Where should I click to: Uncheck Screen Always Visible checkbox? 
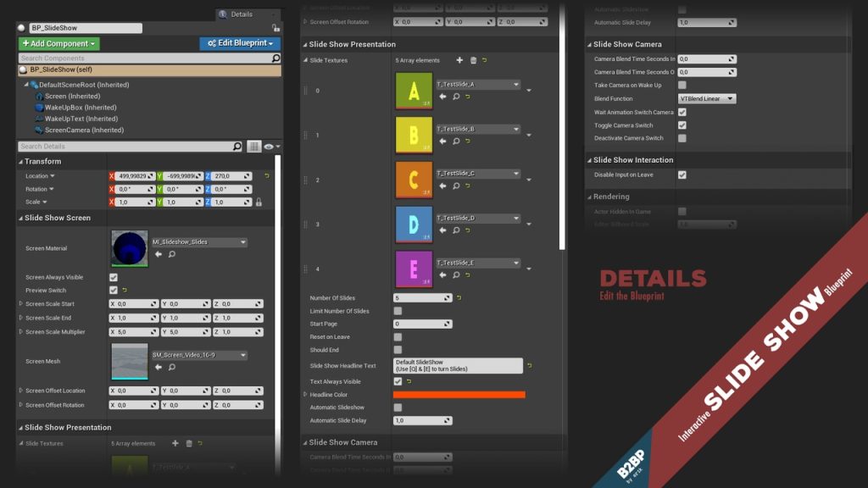click(114, 277)
